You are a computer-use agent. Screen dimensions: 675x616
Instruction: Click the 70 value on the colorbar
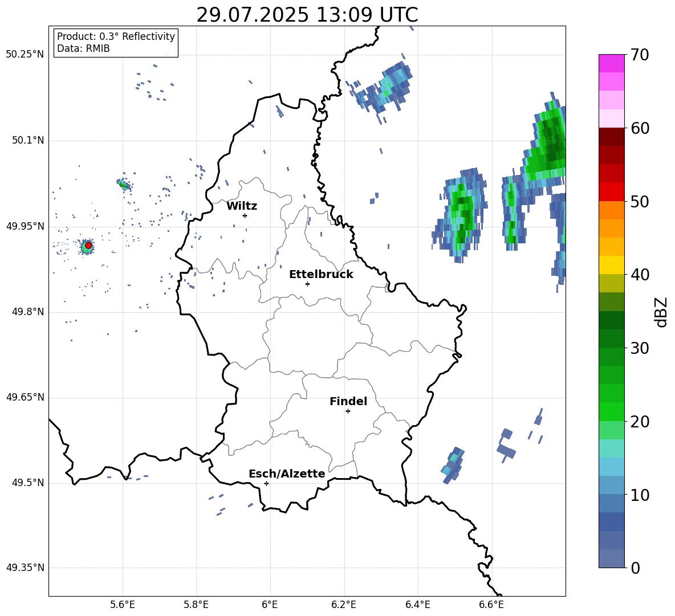(x=640, y=55)
